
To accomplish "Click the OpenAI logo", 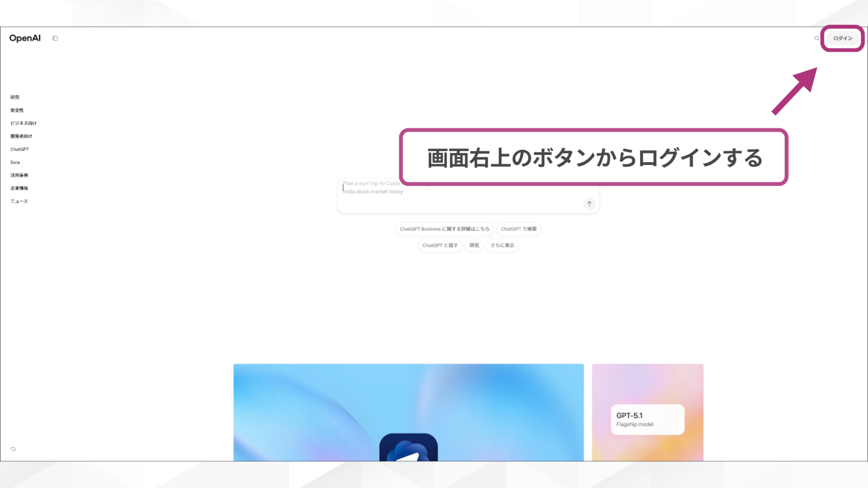I will point(25,38).
